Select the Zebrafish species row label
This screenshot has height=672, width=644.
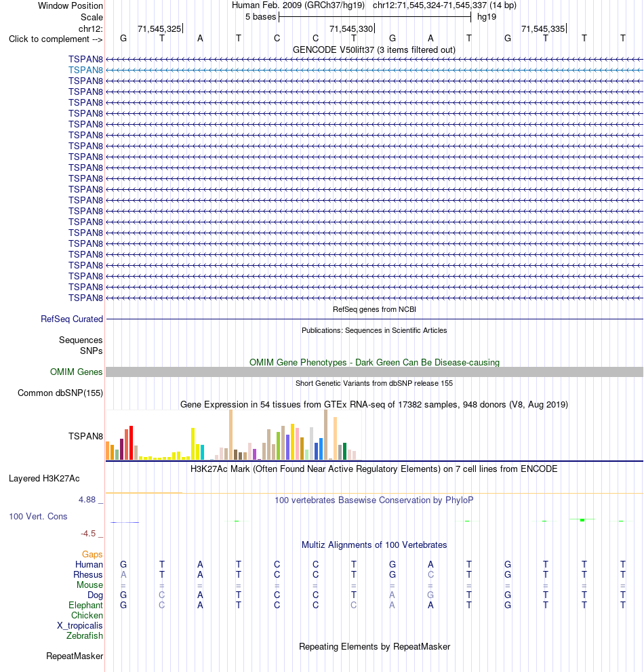click(85, 635)
